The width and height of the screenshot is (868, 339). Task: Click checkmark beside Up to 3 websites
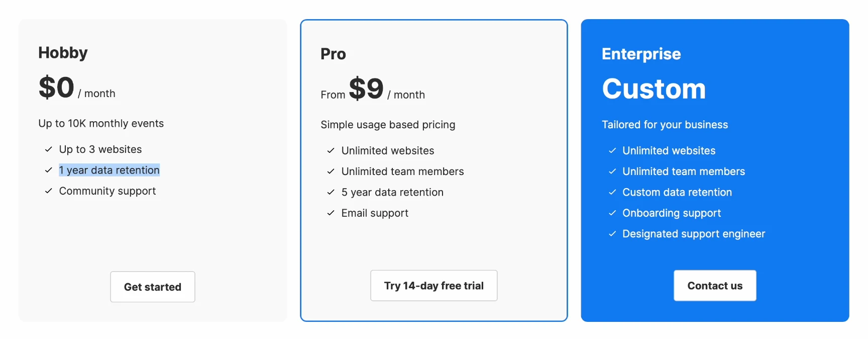coord(49,149)
